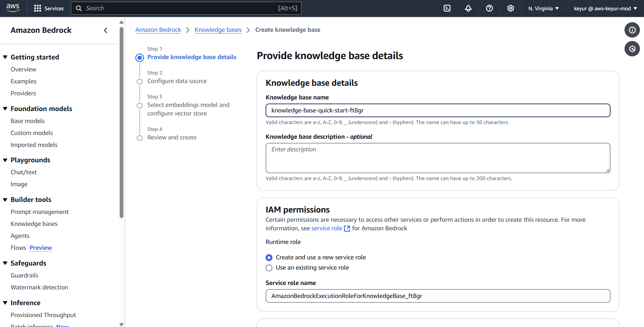Open Examples in sidebar
644x327 pixels.
[24, 81]
